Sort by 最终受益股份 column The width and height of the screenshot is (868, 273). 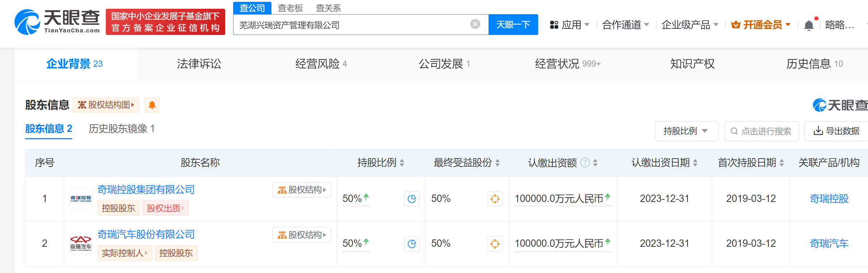497,163
